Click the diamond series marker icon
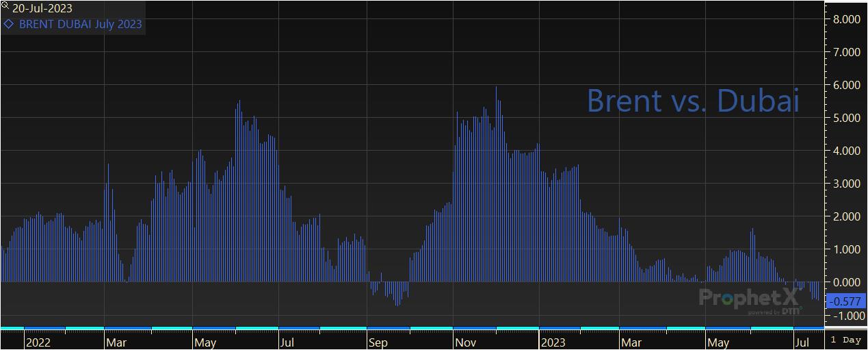Image resolution: width=868 pixels, height=350 pixels. click(8, 24)
